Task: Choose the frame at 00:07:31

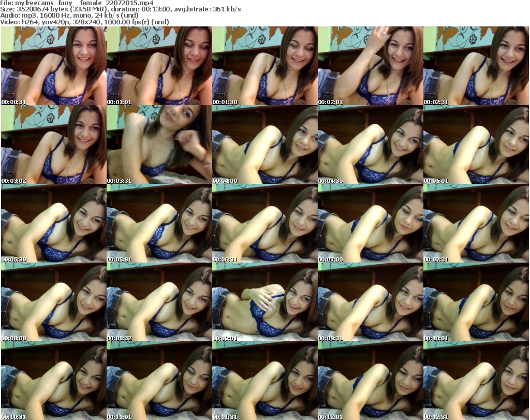Action: click(476, 223)
